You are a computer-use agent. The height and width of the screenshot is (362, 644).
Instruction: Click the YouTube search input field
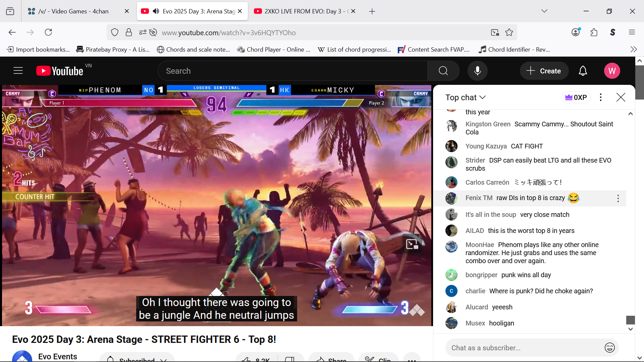292,71
